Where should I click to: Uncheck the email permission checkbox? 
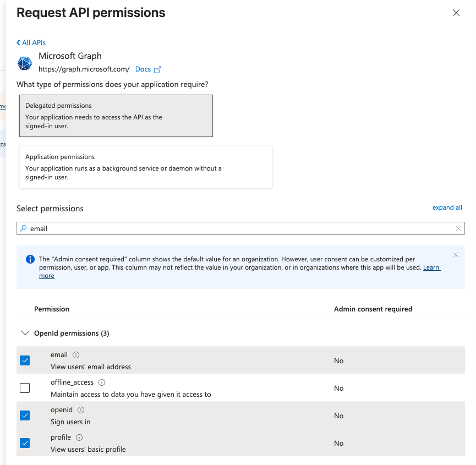(25, 360)
